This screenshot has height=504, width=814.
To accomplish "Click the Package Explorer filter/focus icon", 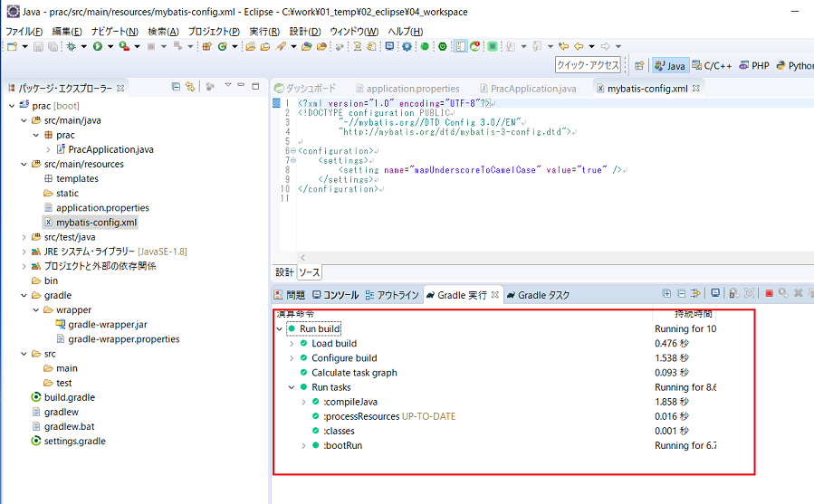I will (x=210, y=87).
